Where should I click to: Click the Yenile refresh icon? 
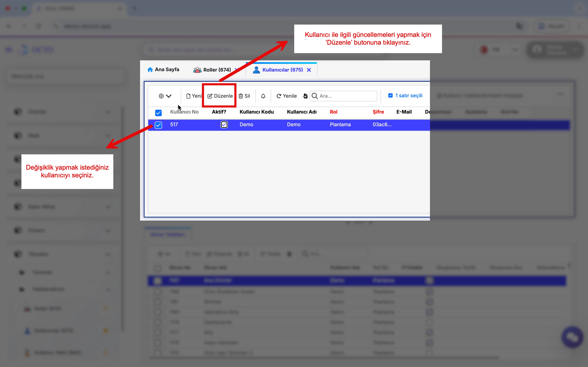click(279, 96)
